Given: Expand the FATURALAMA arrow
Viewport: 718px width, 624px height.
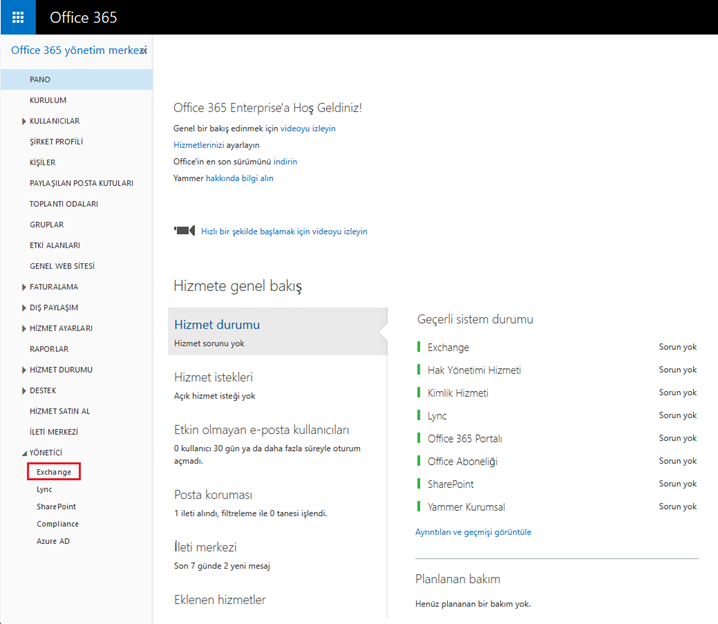Looking at the screenshot, I should [24, 287].
